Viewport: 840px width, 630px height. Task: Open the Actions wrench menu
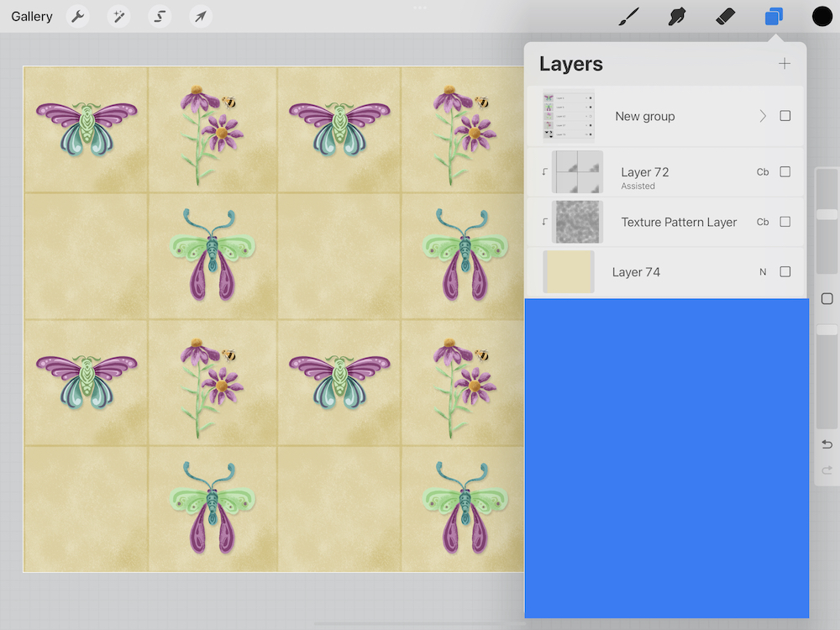77,16
